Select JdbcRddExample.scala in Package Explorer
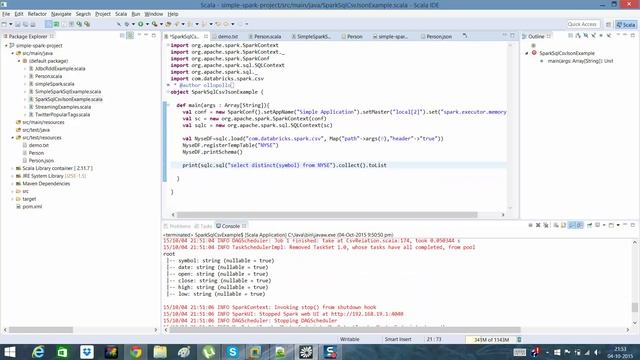This screenshot has width=640, height=360. tap(60, 69)
